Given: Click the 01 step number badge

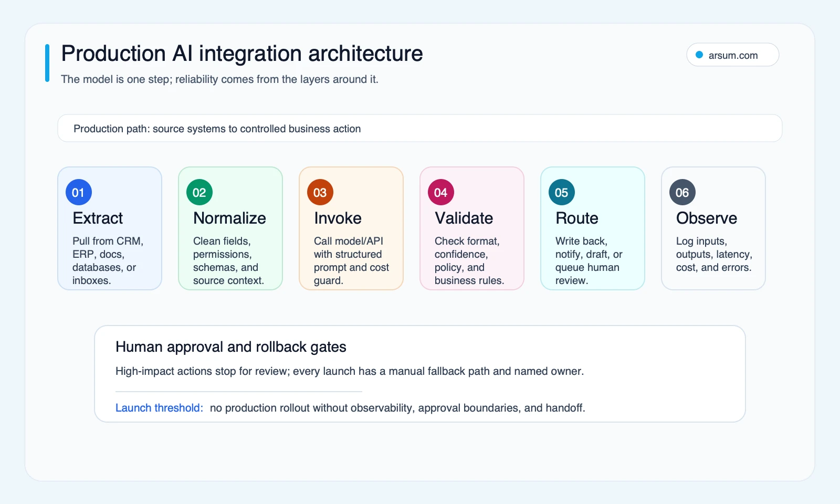Looking at the screenshot, I should (x=79, y=193).
